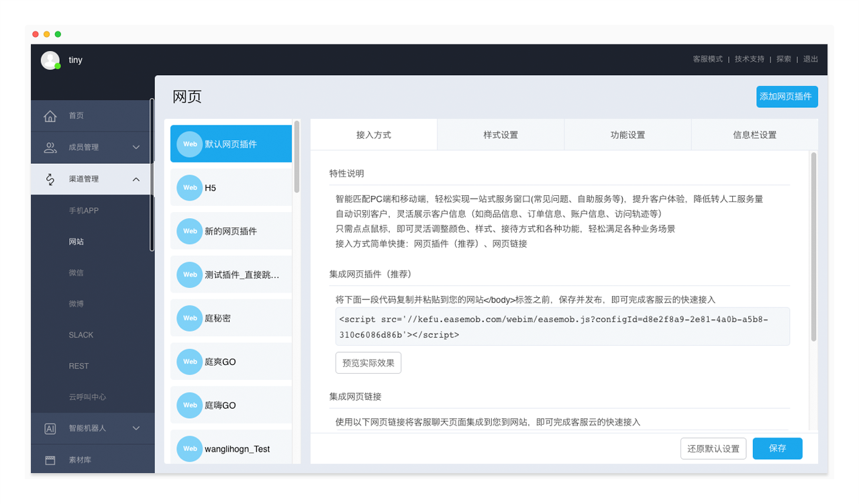Click the channel icon beside 渠道管理
The height and width of the screenshot is (504, 859).
click(x=50, y=179)
